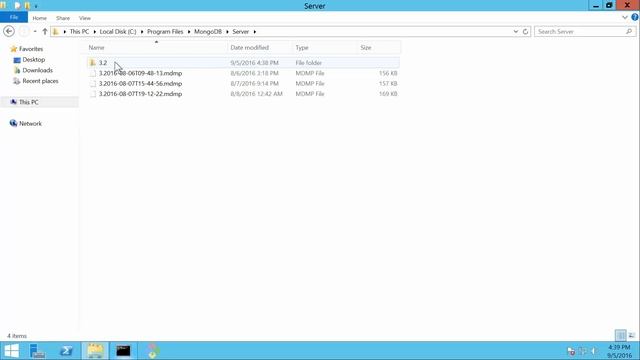This screenshot has height=360, width=640.
Task: Click Properties icon in title bar
Action: pos(17,6)
